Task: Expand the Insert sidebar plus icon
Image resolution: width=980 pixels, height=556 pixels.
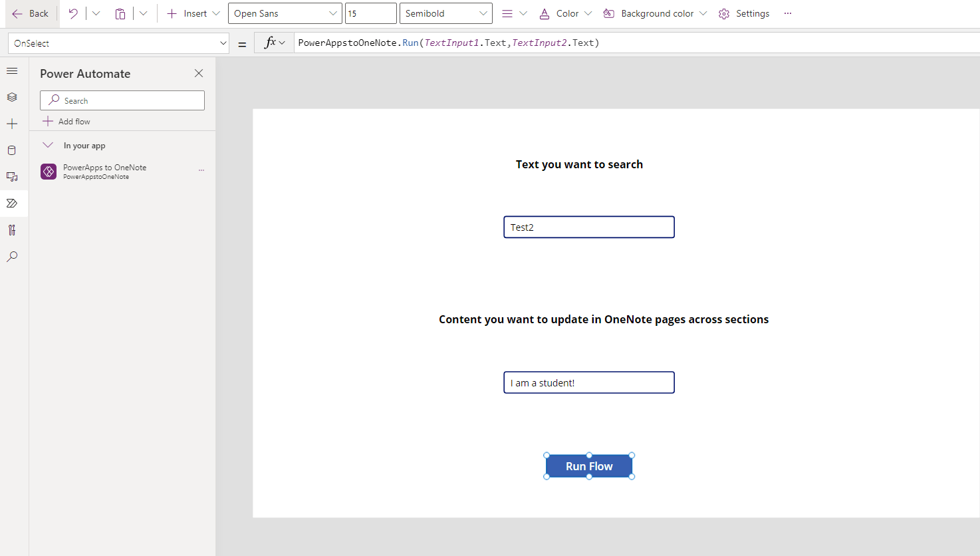Action: point(12,124)
